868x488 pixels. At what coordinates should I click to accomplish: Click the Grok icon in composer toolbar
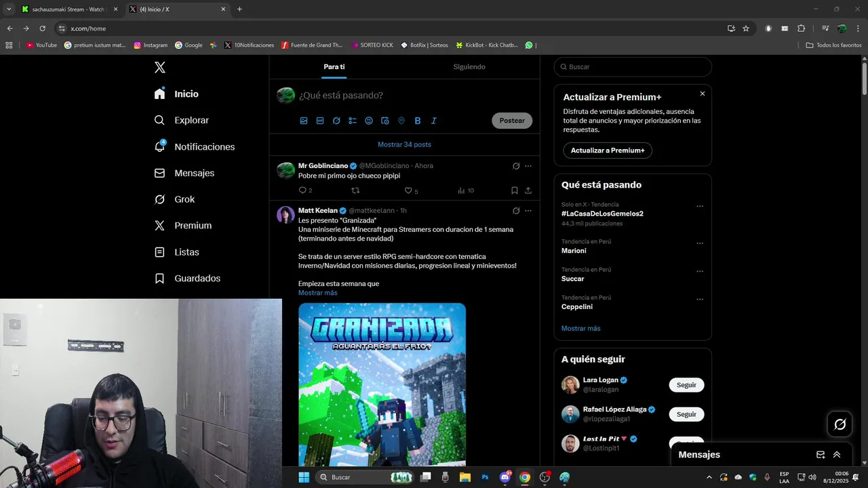(x=336, y=121)
